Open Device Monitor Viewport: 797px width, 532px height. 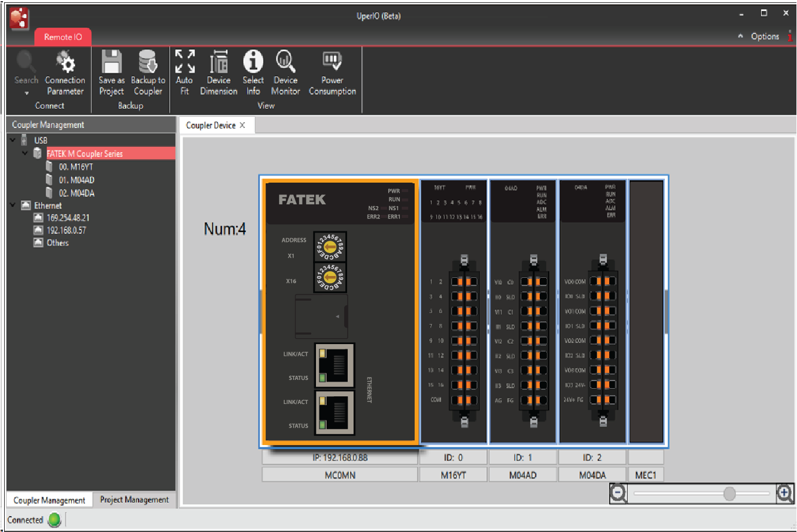pos(285,73)
